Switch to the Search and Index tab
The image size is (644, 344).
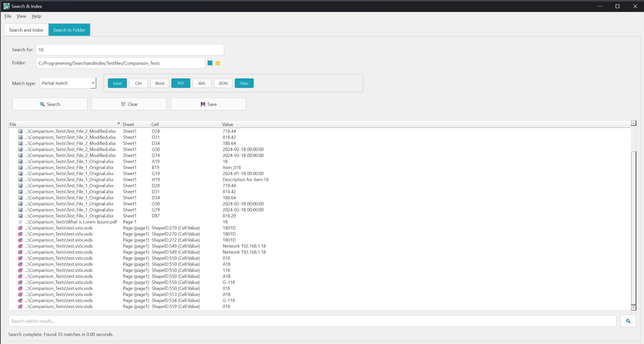[x=26, y=30]
